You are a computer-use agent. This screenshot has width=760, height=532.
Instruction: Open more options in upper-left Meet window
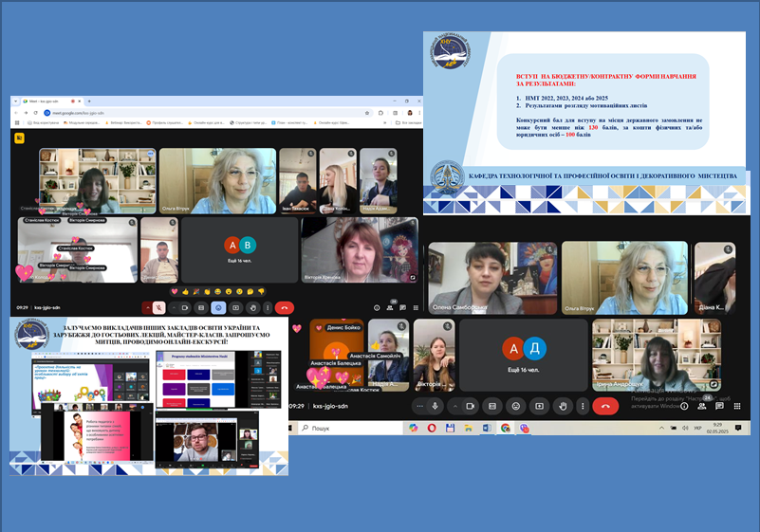pyautogui.click(x=268, y=307)
